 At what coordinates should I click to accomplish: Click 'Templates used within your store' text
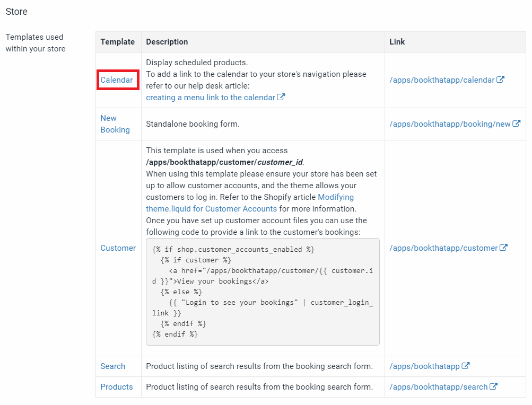(x=36, y=43)
